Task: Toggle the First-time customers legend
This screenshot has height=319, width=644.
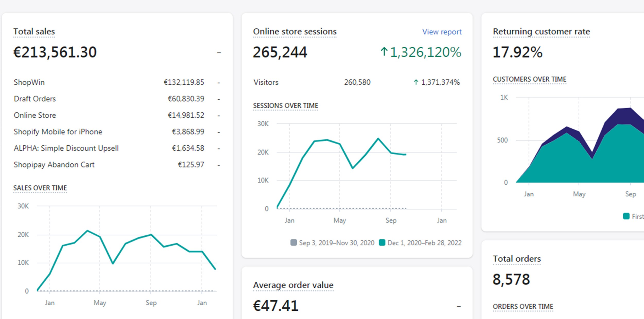Action: [x=636, y=217]
